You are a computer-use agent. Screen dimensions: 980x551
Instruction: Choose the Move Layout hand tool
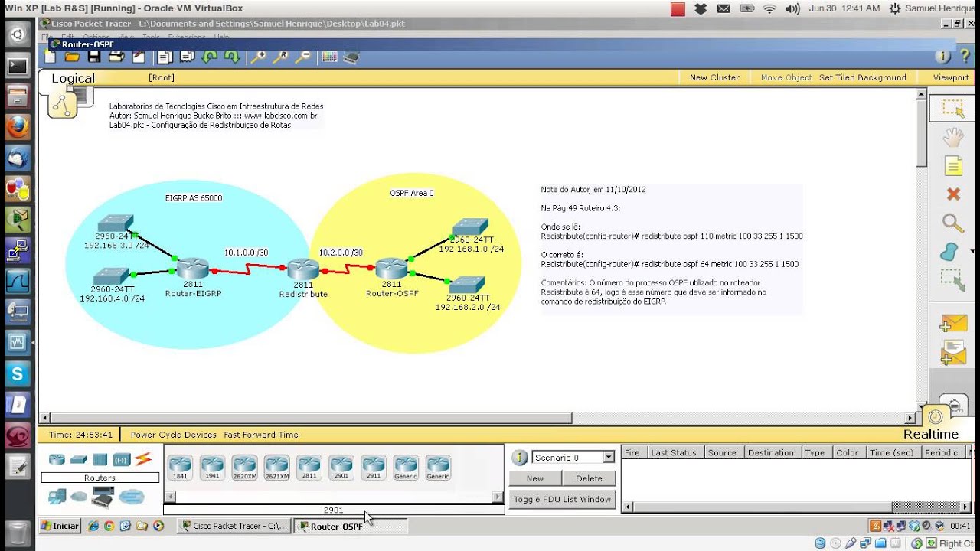[x=952, y=138]
